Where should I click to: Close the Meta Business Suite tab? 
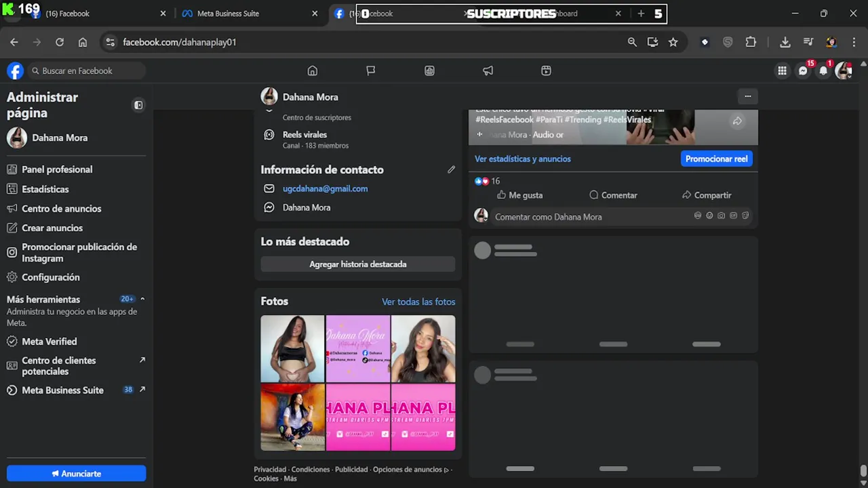tap(315, 14)
